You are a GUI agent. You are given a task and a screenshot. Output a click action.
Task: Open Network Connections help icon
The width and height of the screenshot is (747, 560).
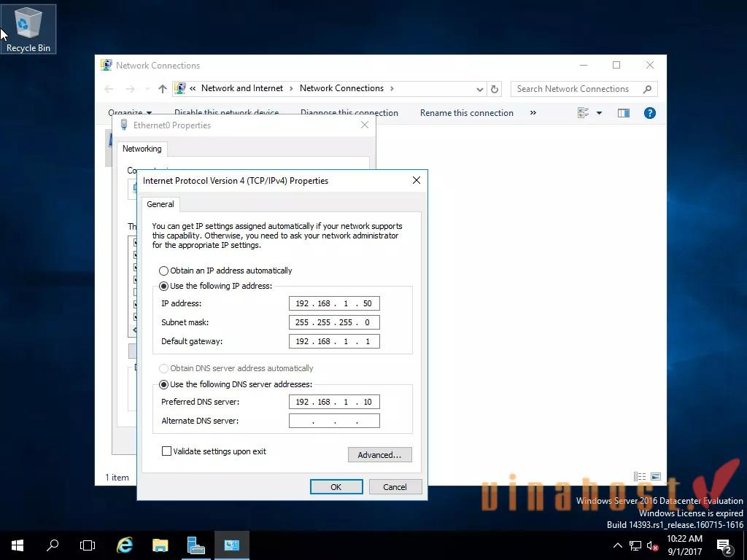click(649, 113)
